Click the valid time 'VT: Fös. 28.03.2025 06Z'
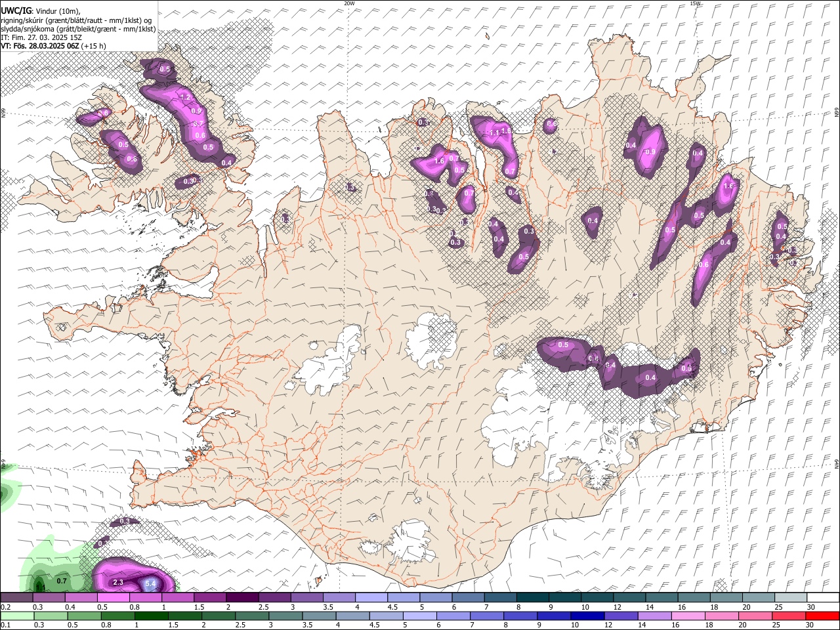 [40, 46]
